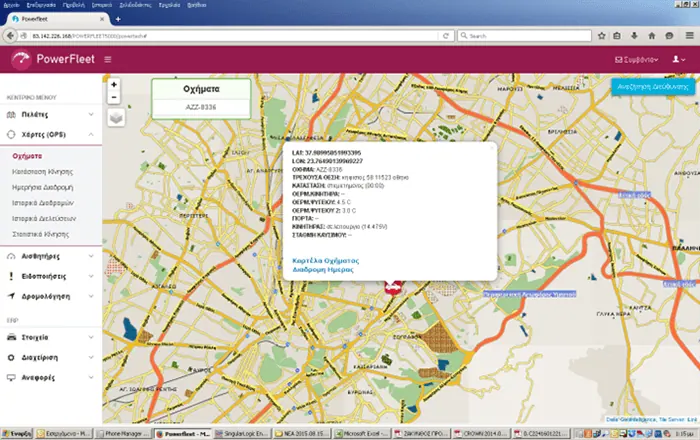
Task: Collapse the Χάρτες (GPS) menu chevron
Action: 91,134
